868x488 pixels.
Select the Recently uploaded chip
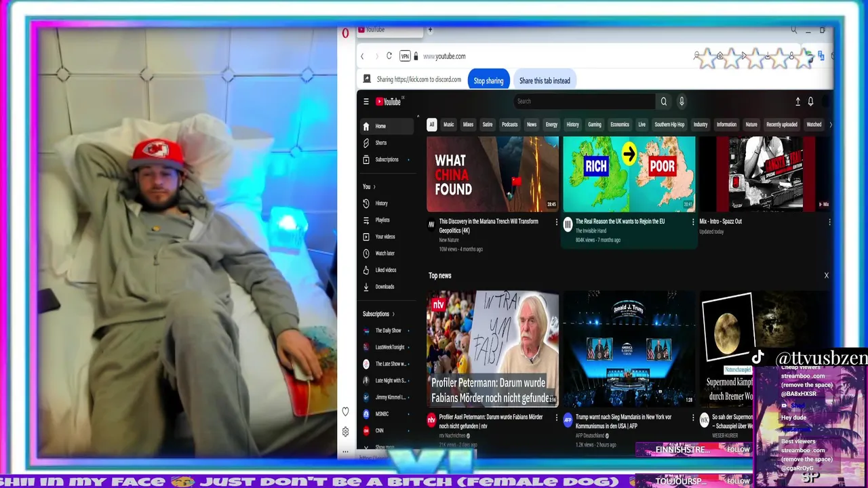coord(782,125)
